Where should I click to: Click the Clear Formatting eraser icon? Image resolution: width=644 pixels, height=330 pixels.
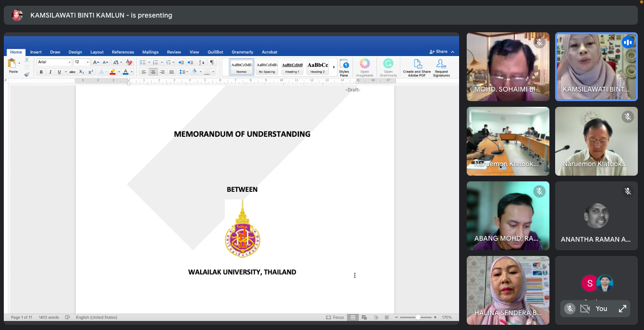tap(129, 62)
